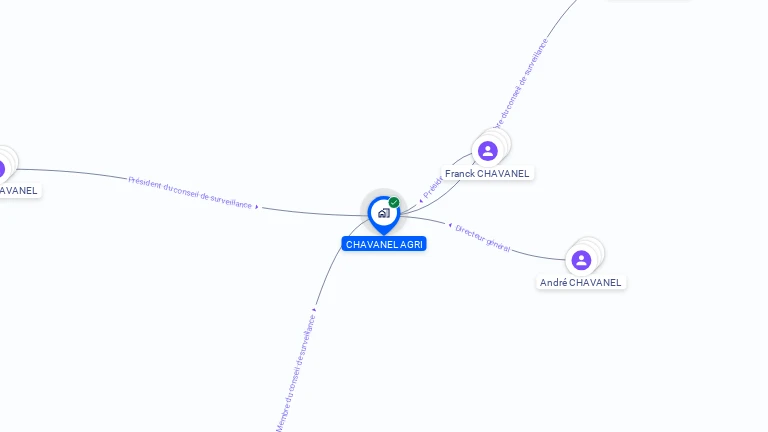Click the truncated AVANEL label on the left
Screen dimensions: 768x432
click(x=19, y=191)
